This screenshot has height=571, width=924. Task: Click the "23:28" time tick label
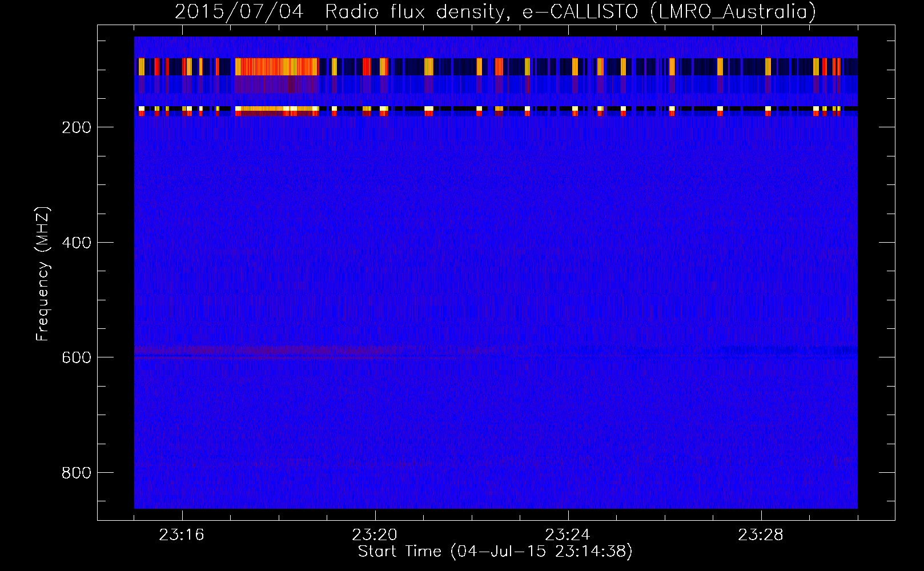point(761,535)
